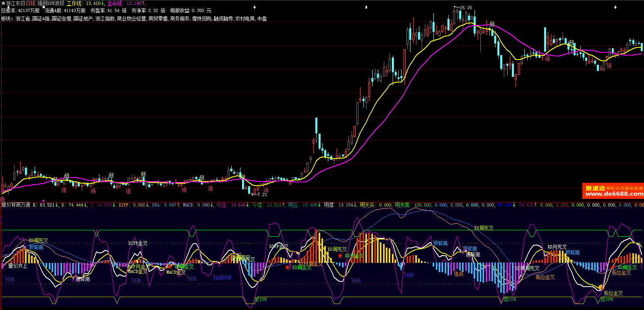The height and width of the screenshot is (310, 644).
Task: Click the 股道边 www.de6688.com watermark link
Action: 613,191
